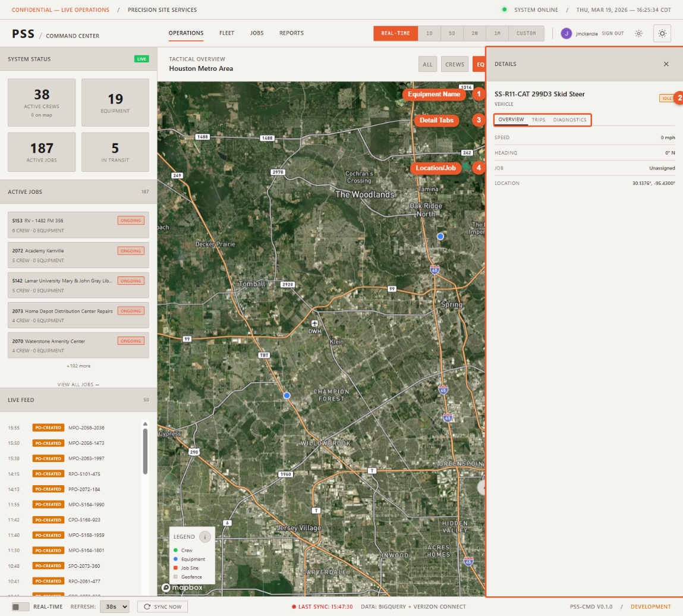Click the SIGN OUT link
The height and width of the screenshot is (616, 683).
point(612,33)
